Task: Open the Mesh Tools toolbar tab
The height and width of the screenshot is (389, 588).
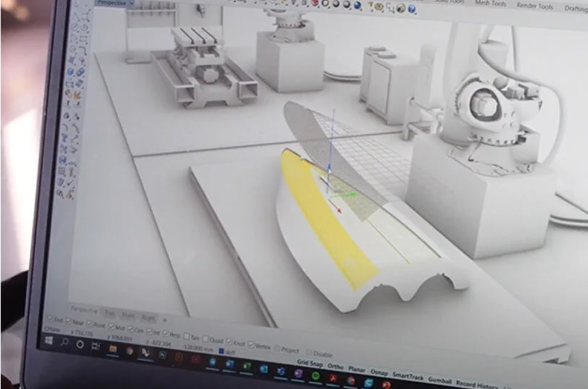Action: 491,3
